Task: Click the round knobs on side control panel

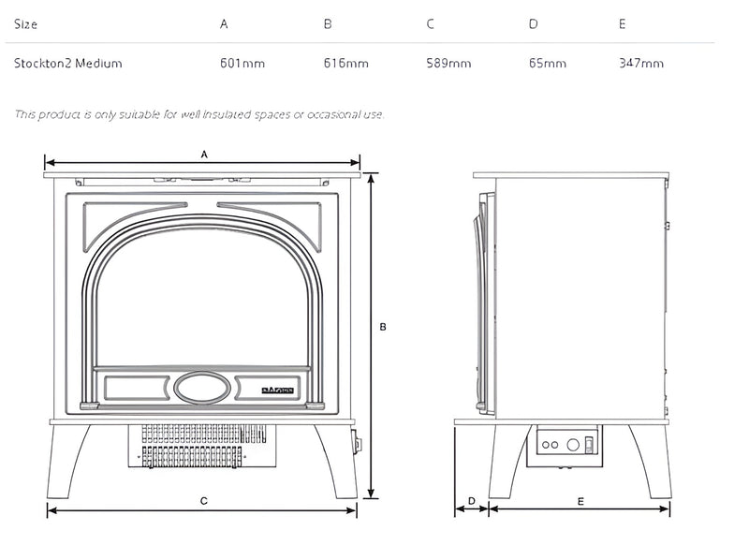Action: click(x=552, y=446)
